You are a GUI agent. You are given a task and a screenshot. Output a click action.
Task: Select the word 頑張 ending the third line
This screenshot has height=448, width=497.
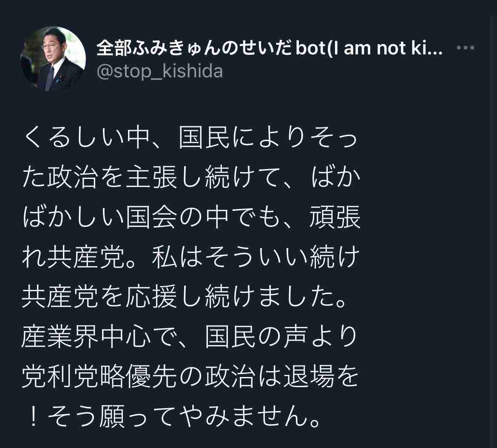pyautogui.click(x=335, y=217)
